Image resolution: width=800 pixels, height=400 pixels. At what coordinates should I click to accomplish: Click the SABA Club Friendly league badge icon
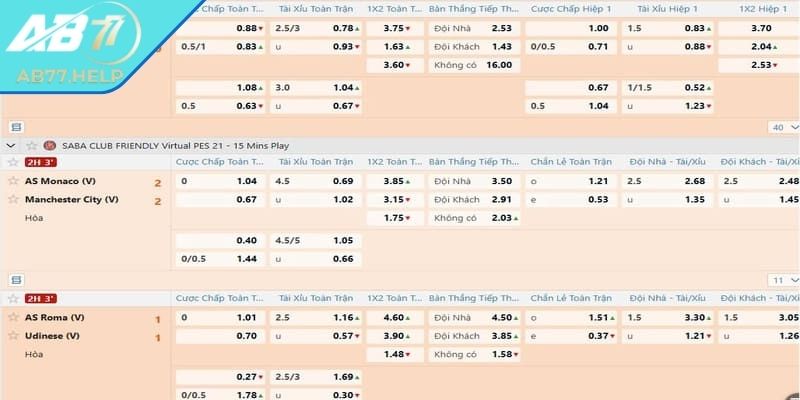coord(51,145)
